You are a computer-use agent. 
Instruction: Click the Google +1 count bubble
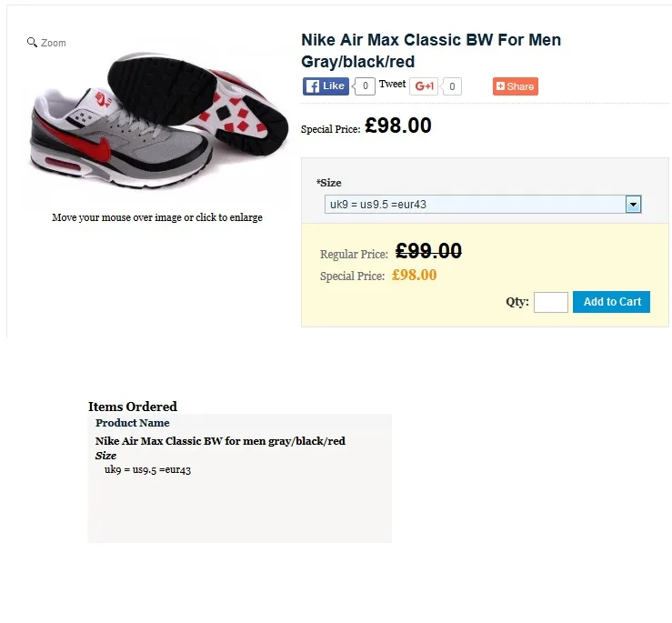click(x=451, y=86)
